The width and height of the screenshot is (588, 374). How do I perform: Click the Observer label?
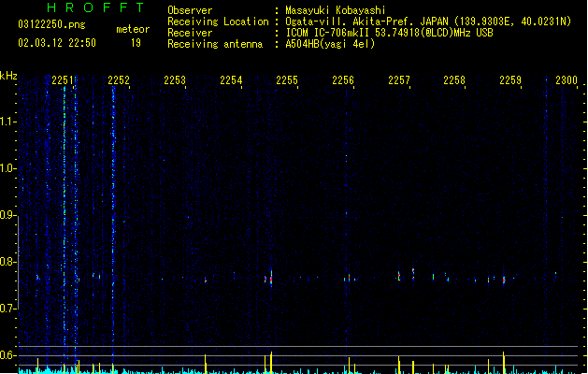click(x=190, y=10)
